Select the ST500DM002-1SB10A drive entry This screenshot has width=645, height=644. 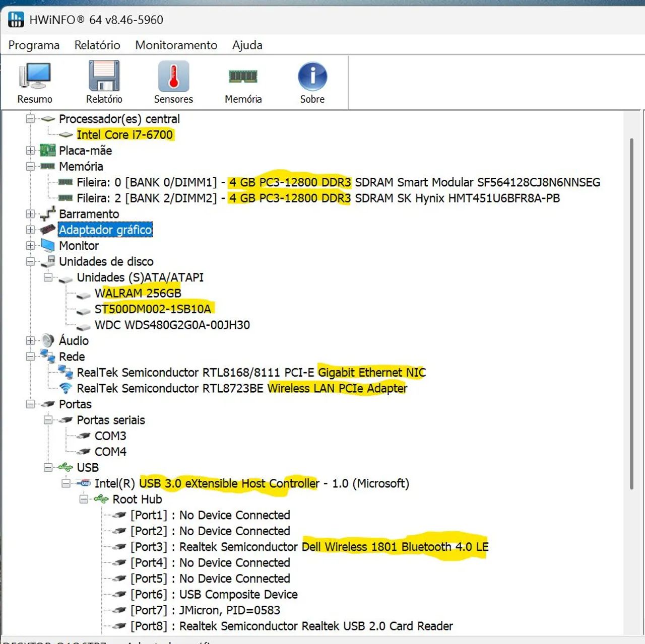[x=153, y=309]
